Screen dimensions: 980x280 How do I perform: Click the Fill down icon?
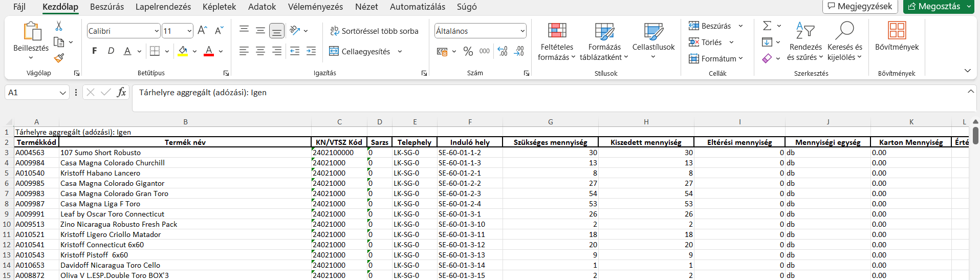(767, 42)
